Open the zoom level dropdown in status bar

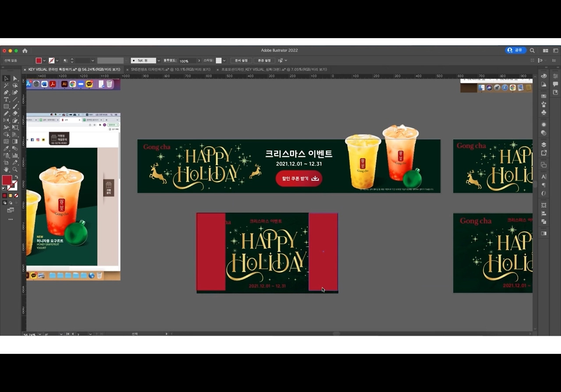[x=40, y=334]
